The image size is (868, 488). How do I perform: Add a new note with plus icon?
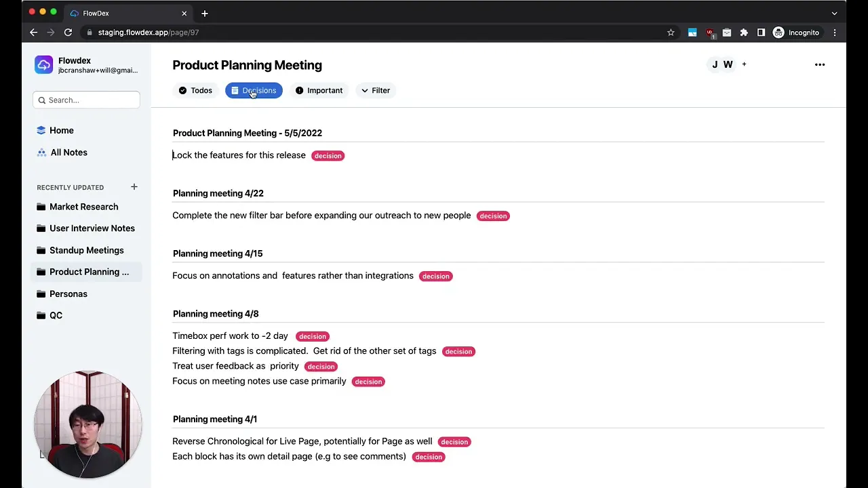coord(134,187)
